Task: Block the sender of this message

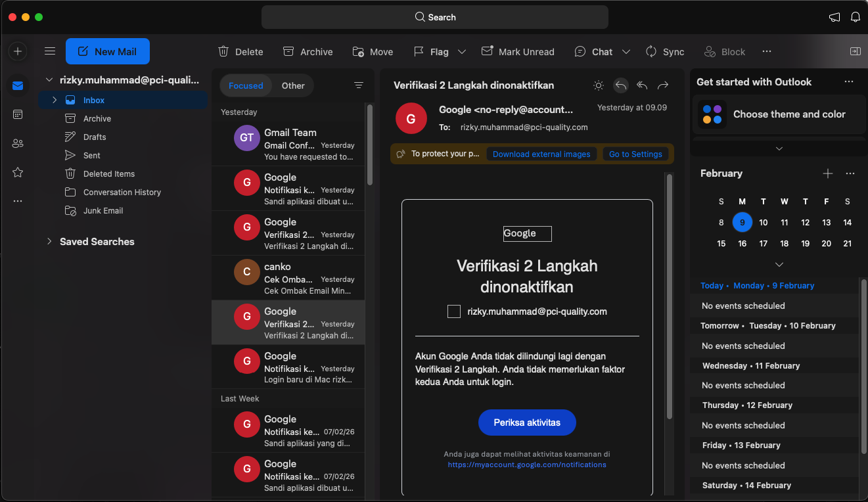Action: tap(724, 51)
